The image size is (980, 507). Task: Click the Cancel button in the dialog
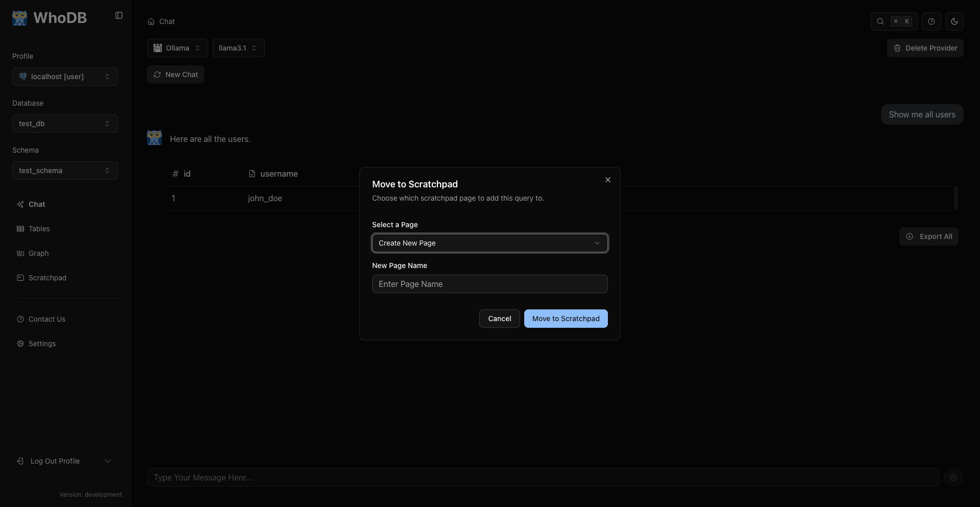click(x=500, y=319)
